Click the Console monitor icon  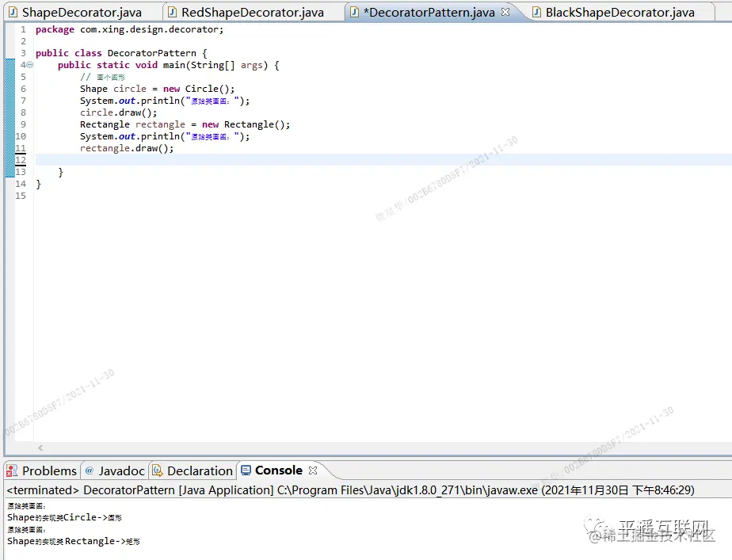[246, 470]
